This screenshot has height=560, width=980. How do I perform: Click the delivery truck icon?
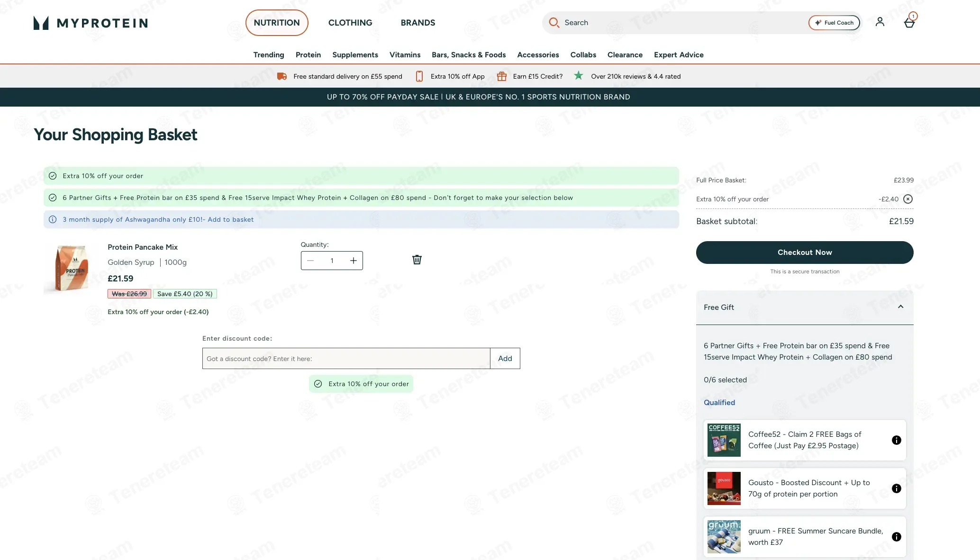click(x=281, y=76)
